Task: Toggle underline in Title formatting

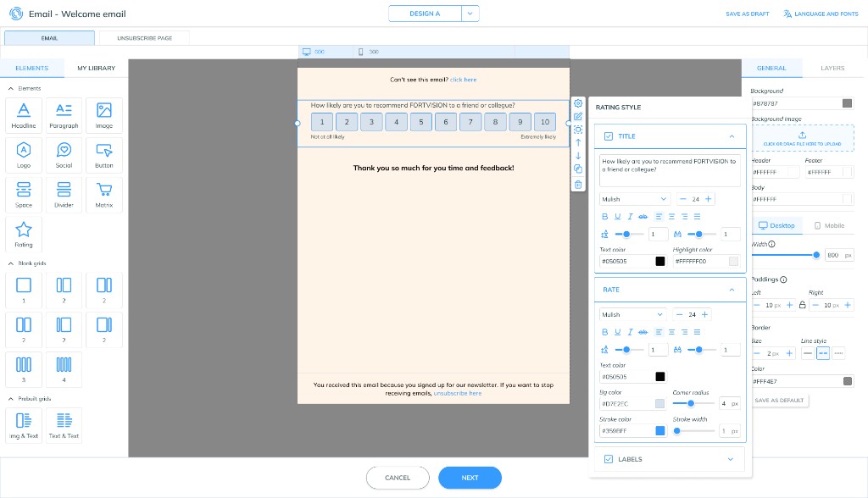Action: tap(617, 216)
